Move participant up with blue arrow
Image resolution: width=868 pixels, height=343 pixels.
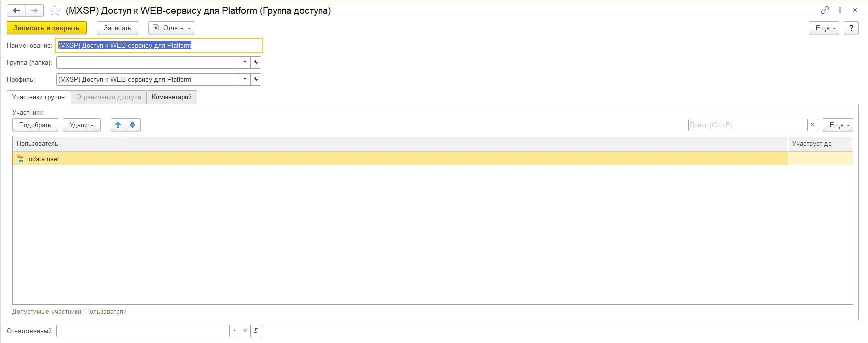pos(118,125)
